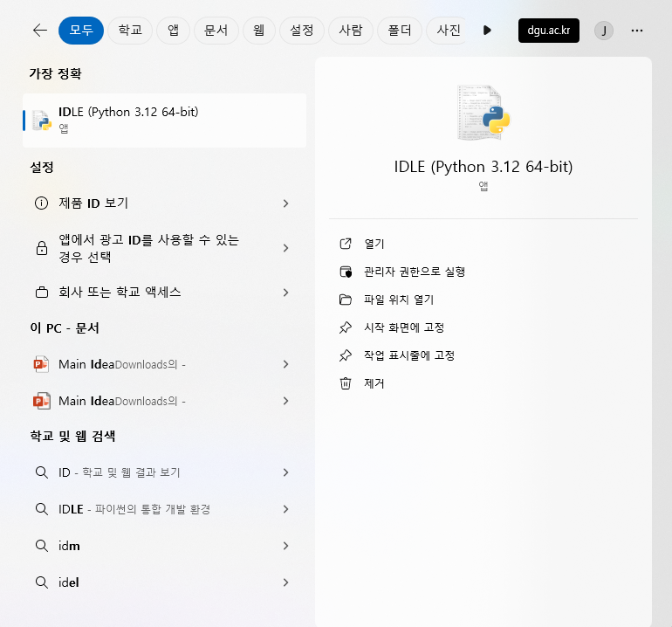Switch to the 웹 filter tab
This screenshot has width=672, height=627.
click(x=259, y=31)
